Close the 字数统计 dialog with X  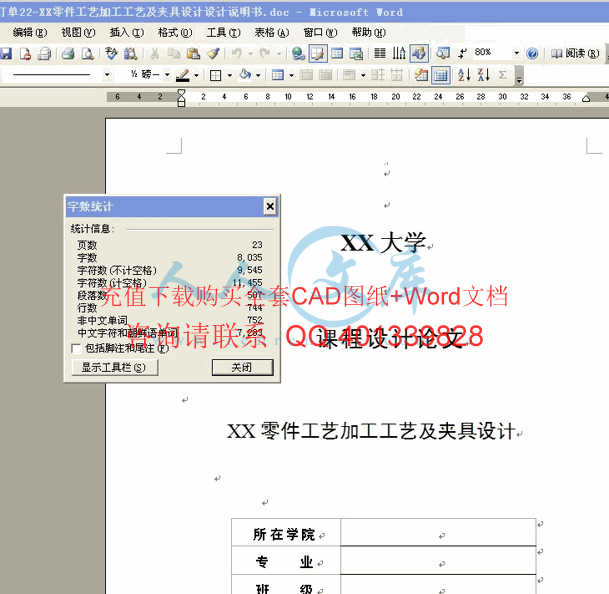270,206
